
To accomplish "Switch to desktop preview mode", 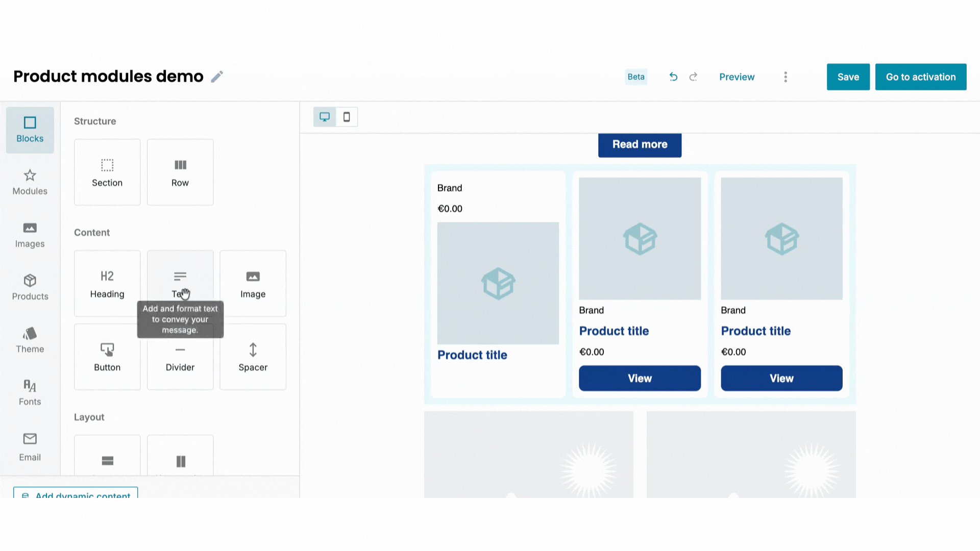I will point(325,117).
